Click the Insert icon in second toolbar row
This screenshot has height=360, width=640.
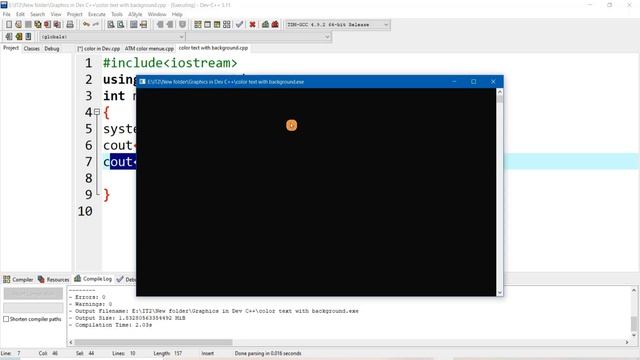coord(9,37)
